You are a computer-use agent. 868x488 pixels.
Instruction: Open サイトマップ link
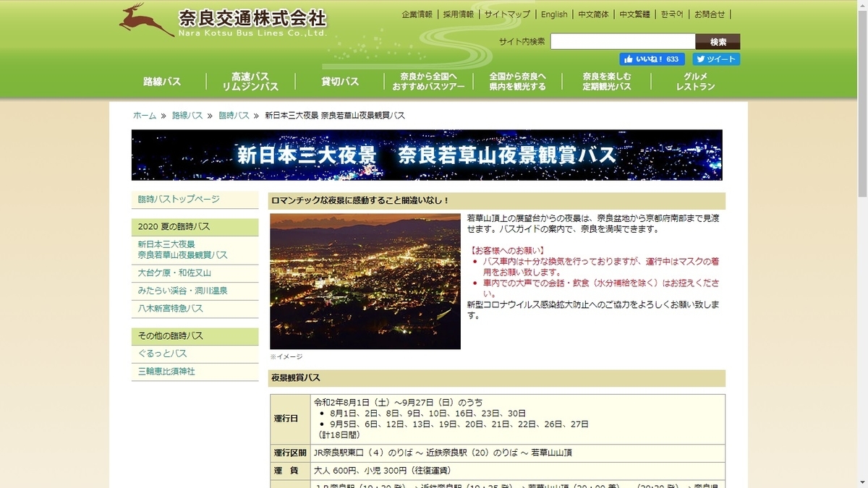507,14
